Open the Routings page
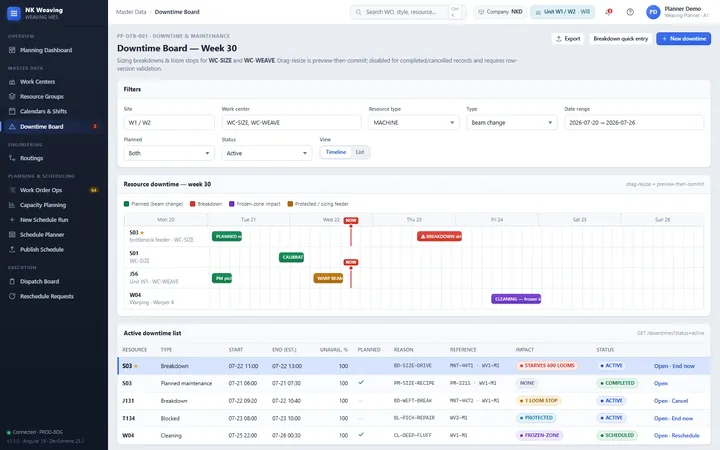 (x=31, y=158)
